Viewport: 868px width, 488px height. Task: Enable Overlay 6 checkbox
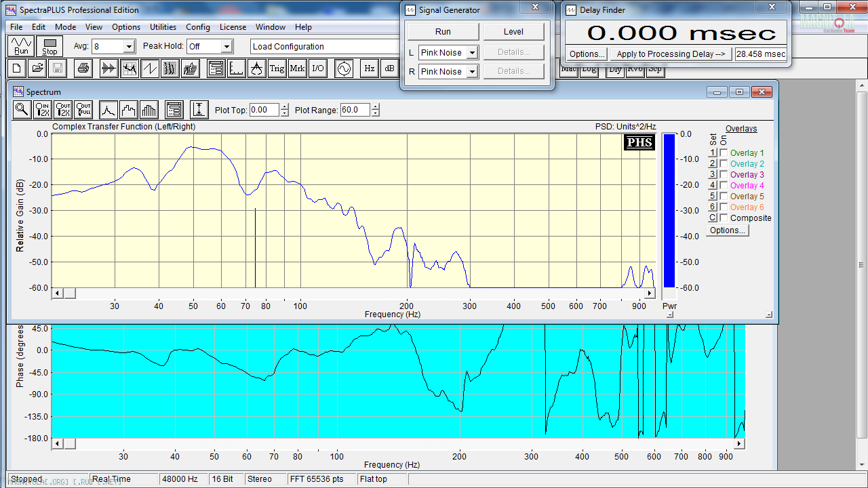724,207
